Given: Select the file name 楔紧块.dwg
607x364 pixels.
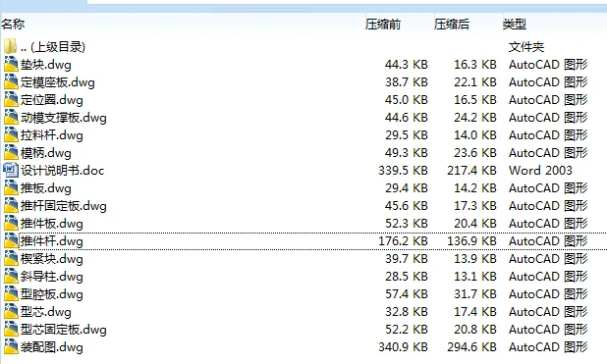Looking at the screenshot, I should pyautogui.click(x=52, y=259).
